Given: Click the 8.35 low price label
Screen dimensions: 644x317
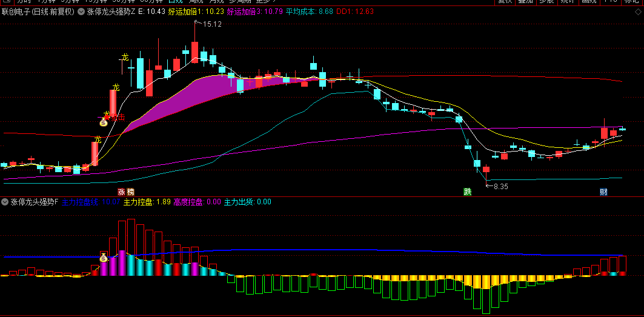Looking at the screenshot, I should click(x=500, y=186).
